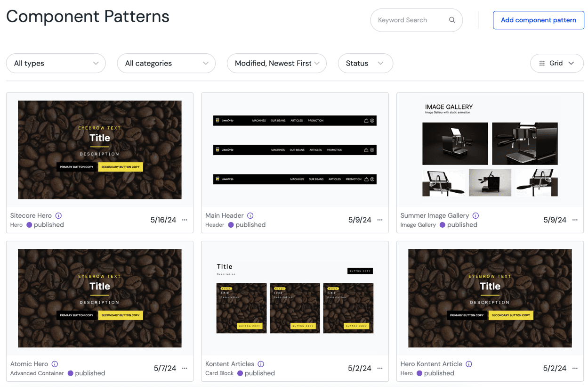Select the Atomic Hero title link
The height and width of the screenshot is (387, 588).
click(x=29, y=364)
